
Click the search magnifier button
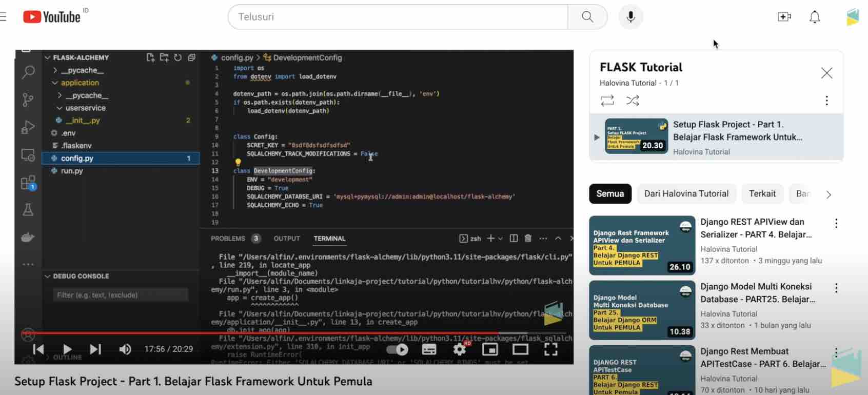(587, 17)
